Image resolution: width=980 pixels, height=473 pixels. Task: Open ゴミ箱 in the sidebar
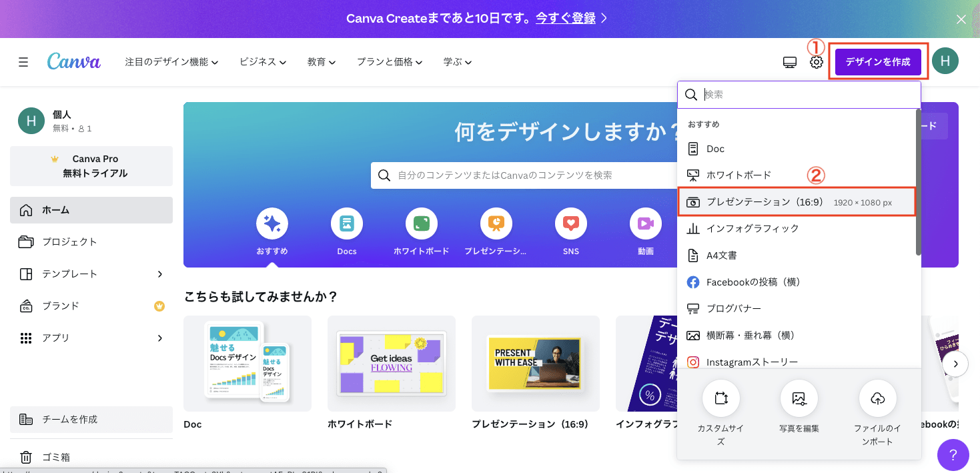click(91, 458)
